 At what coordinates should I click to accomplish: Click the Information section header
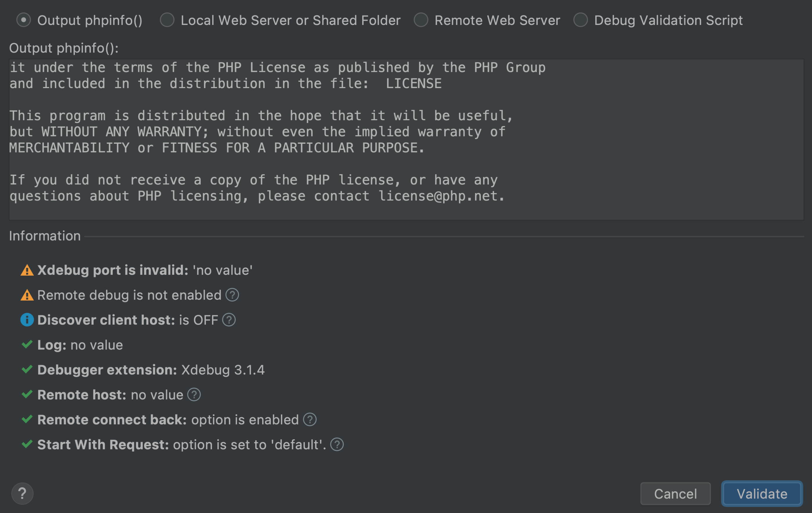pos(45,236)
